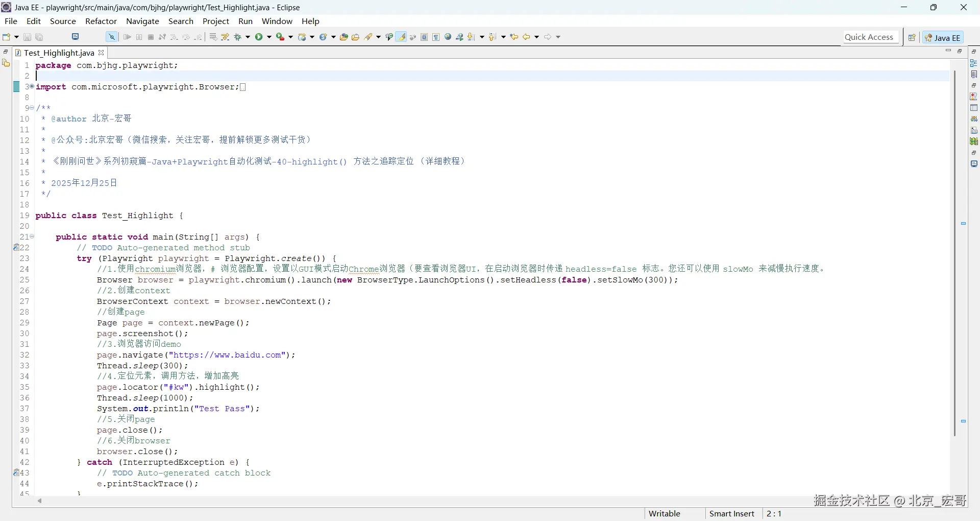Expand the Run configurations dropdown arrow
Image resolution: width=980 pixels, height=521 pixels.
tap(269, 37)
